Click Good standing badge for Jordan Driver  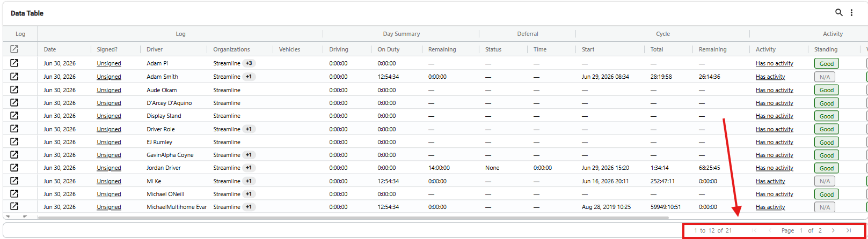click(x=827, y=168)
